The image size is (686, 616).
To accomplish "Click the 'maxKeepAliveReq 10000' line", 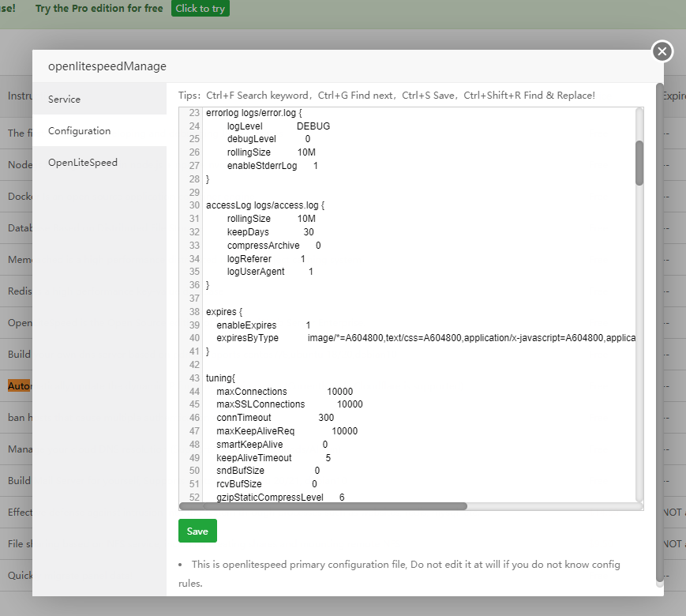I will (287, 431).
